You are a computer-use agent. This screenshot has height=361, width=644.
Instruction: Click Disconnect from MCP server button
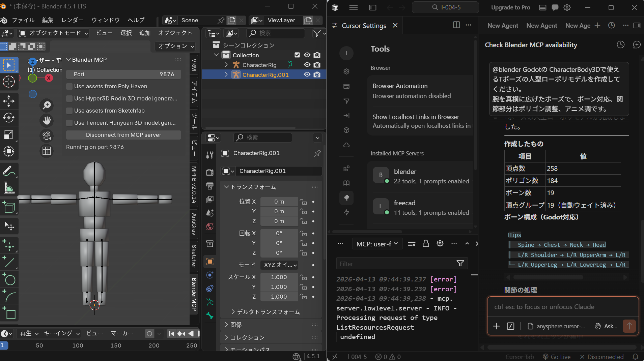click(x=123, y=135)
